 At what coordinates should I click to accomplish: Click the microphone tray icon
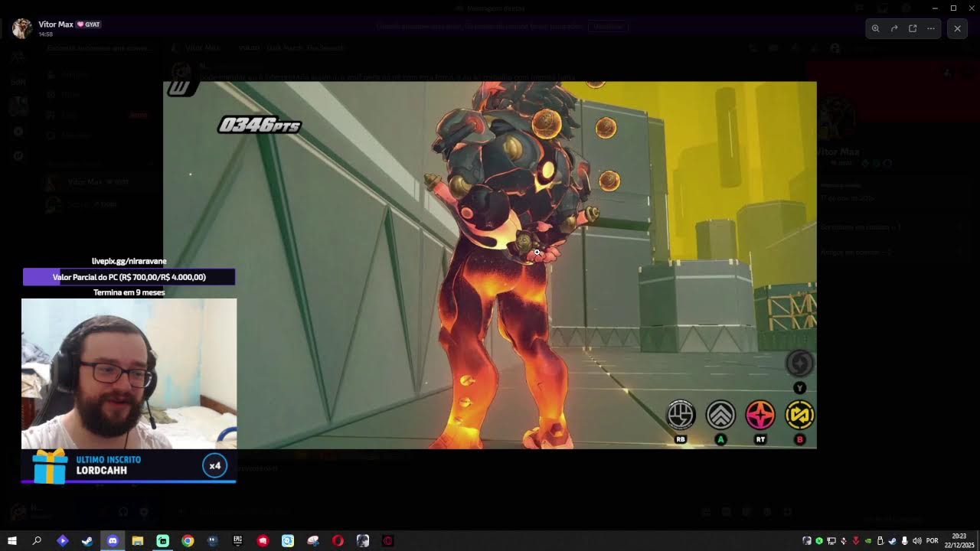904,541
